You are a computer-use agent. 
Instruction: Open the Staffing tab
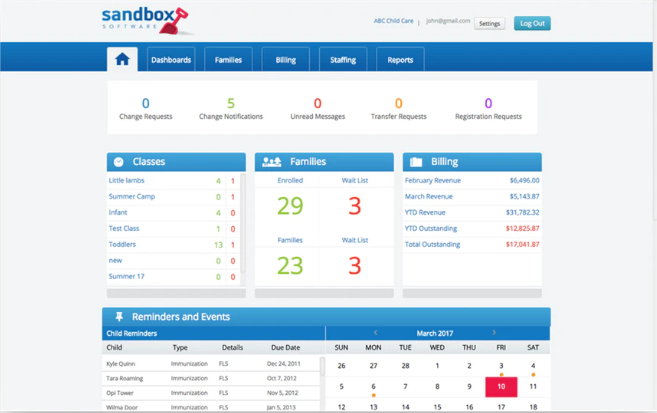click(343, 60)
